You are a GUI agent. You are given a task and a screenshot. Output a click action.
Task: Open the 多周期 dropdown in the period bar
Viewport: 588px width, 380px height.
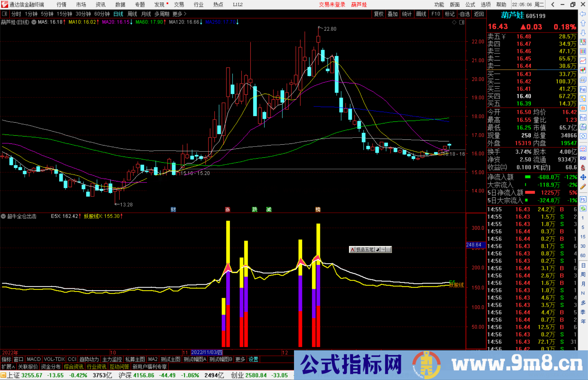[x=162, y=14]
